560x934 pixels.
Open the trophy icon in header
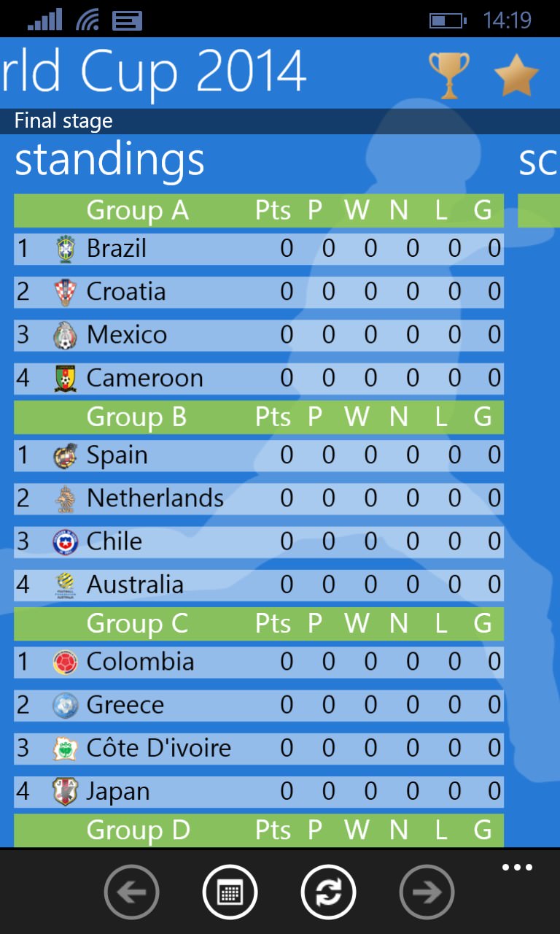coord(448,75)
